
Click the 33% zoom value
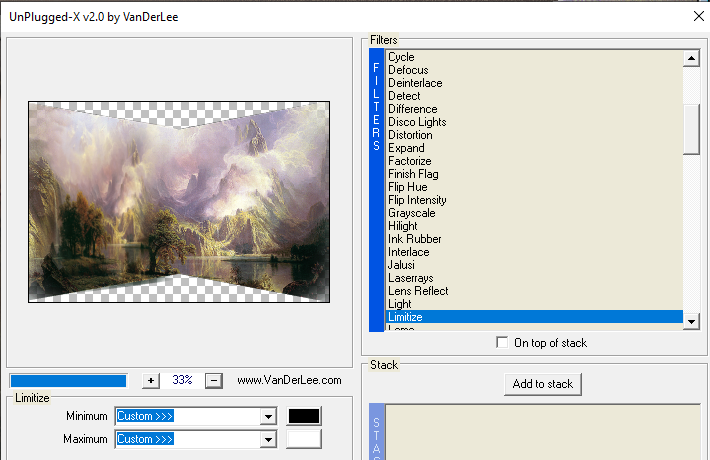[182, 380]
